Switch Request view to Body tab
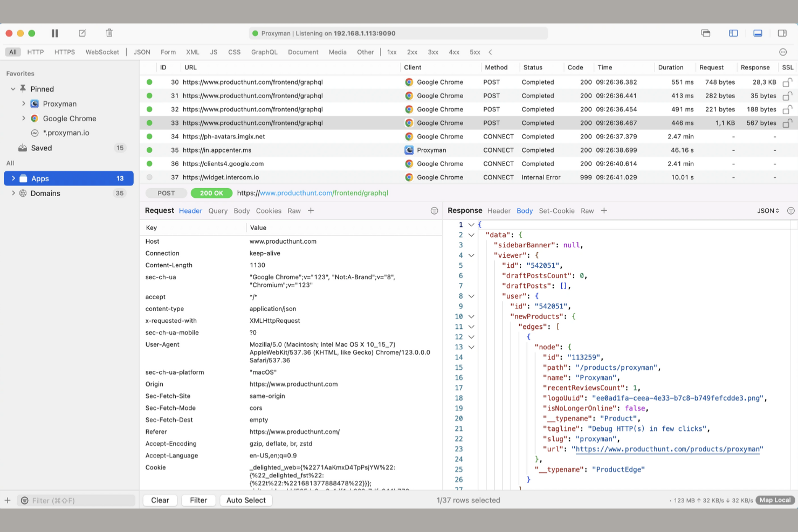Image resolution: width=798 pixels, height=532 pixels. [242, 211]
